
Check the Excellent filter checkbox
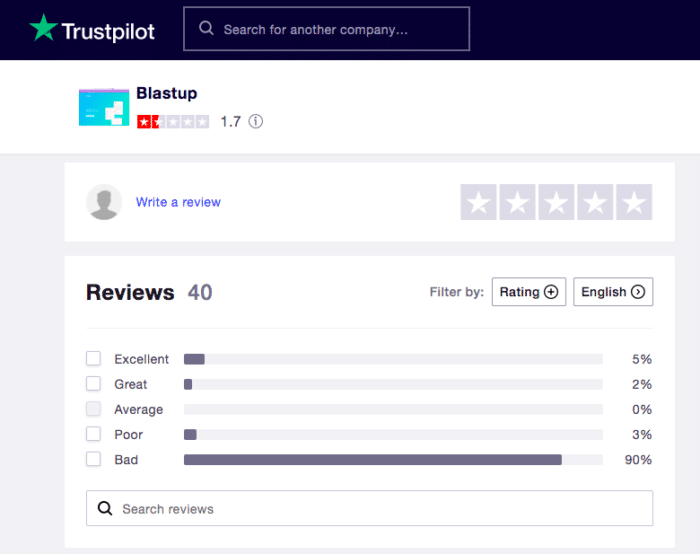click(x=93, y=358)
